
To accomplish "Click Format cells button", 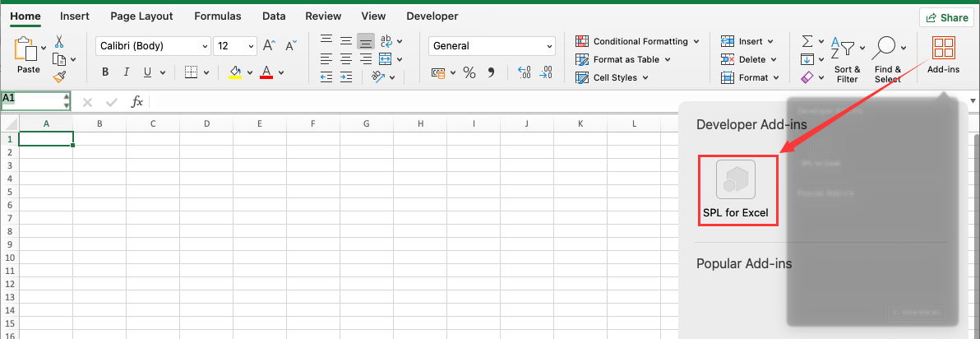I will click(750, 77).
